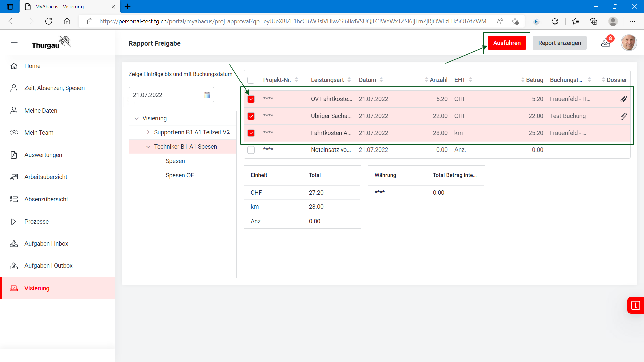Go to Aufgaben | Inbox menu item
644x362 pixels.
click(x=46, y=244)
